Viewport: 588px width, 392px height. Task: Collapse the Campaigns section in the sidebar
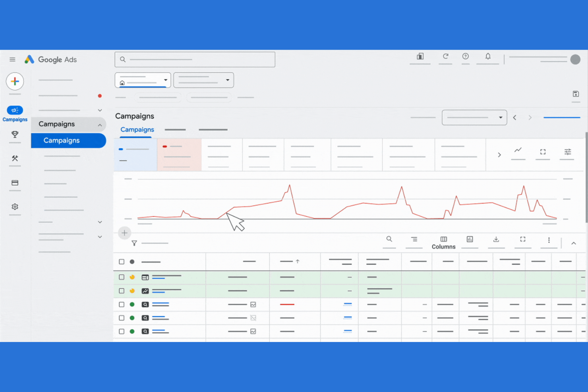100,124
